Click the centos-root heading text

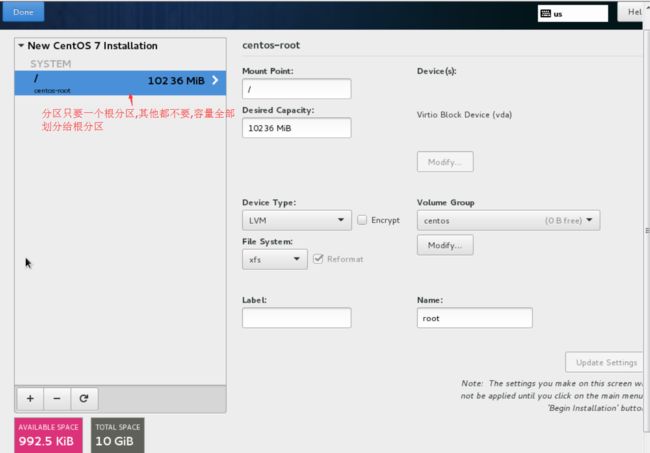click(x=271, y=45)
